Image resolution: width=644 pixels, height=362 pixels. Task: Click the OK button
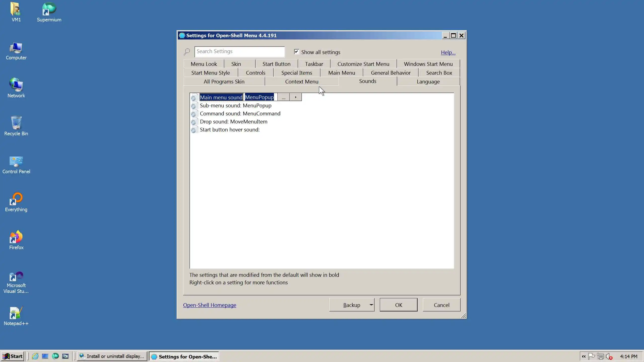click(x=398, y=305)
